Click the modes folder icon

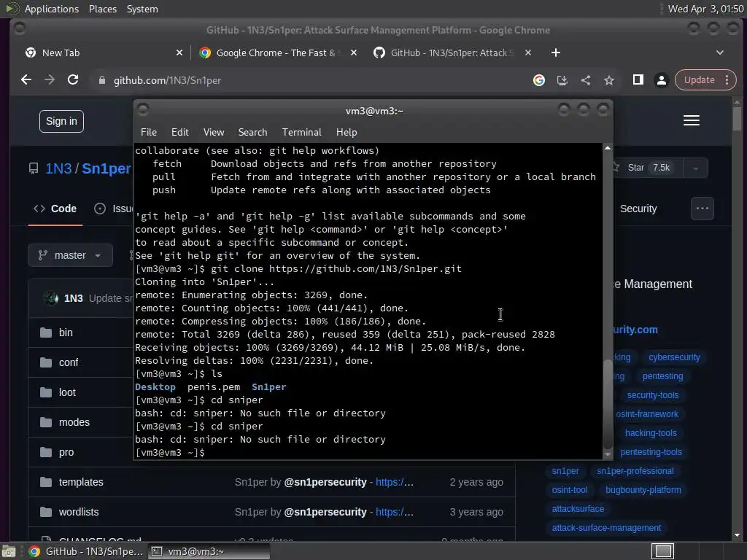pos(46,422)
